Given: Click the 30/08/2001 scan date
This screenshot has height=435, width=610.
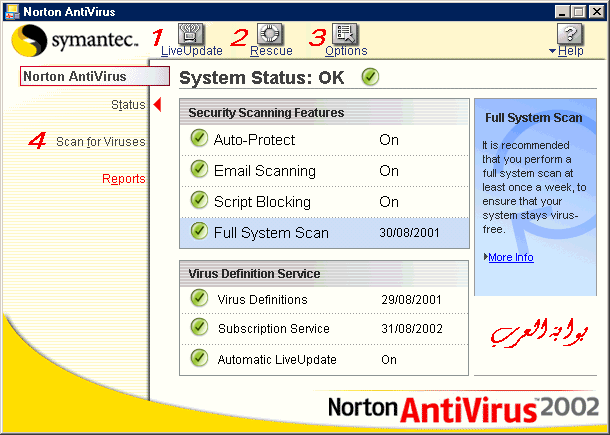Looking at the screenshot, I should tap(409, 233).
